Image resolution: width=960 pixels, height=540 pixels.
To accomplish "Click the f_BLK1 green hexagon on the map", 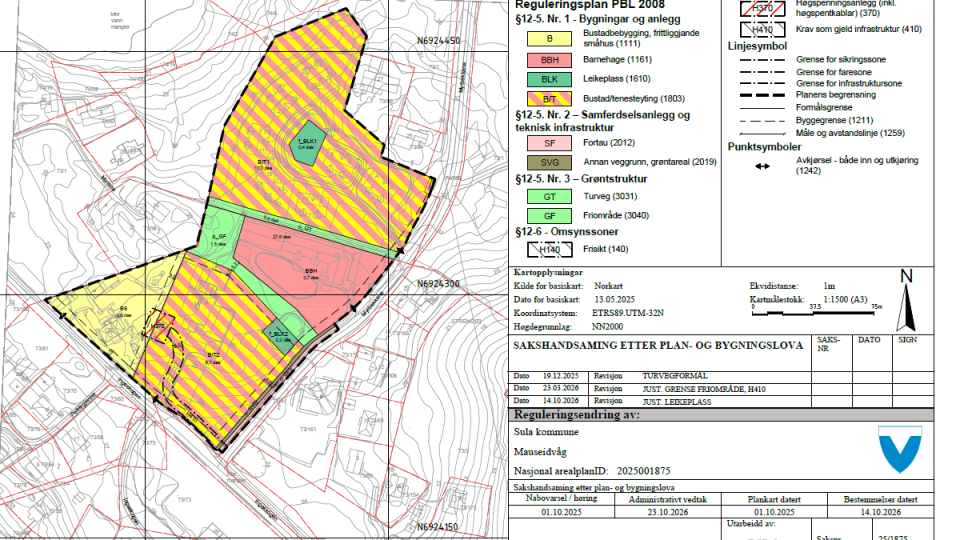I will (307, 143).
